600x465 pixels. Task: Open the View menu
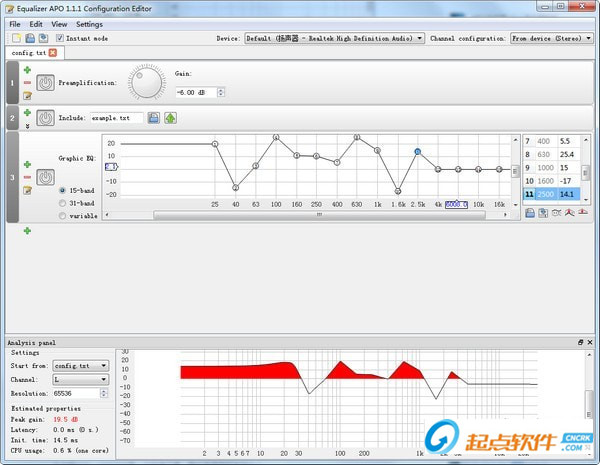pyautogui.click(x=59, y=24)
